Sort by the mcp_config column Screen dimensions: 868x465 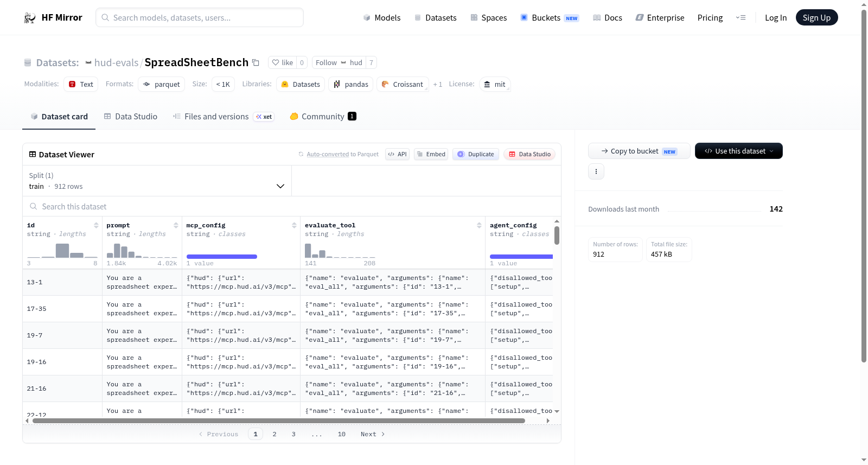(294, 225)
